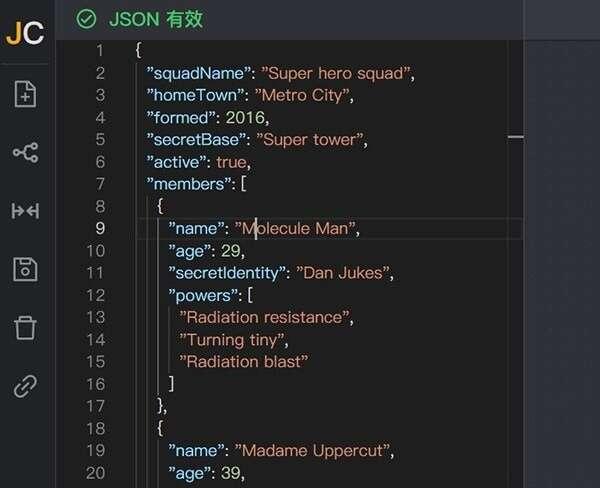The image size is (600, 488).
Task: Click line number 7 in the gutter
Action: pyautogui.click(x=99, y=184)
